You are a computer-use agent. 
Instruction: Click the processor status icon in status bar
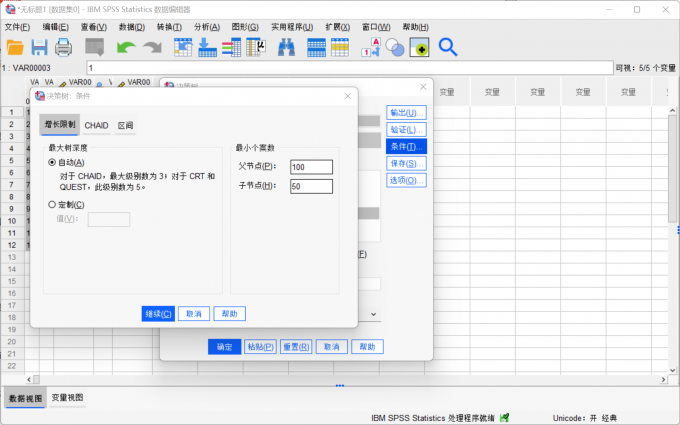(504, 418)
